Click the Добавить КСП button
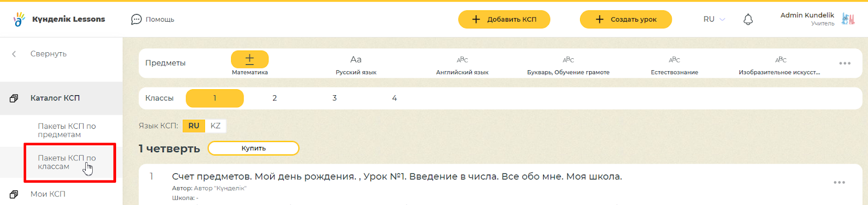The width and height of the screenshot is (868, 205). tap(504, 19)
